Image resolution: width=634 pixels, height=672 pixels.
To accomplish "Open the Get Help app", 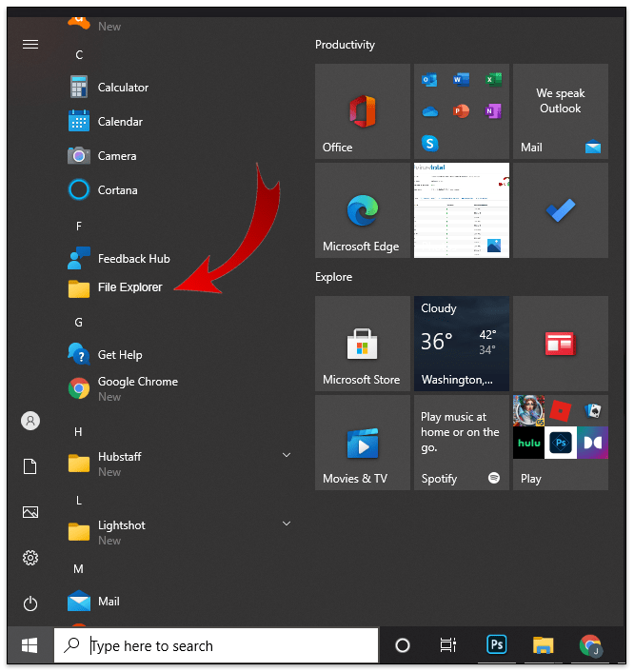I will (x=180, y=354).
